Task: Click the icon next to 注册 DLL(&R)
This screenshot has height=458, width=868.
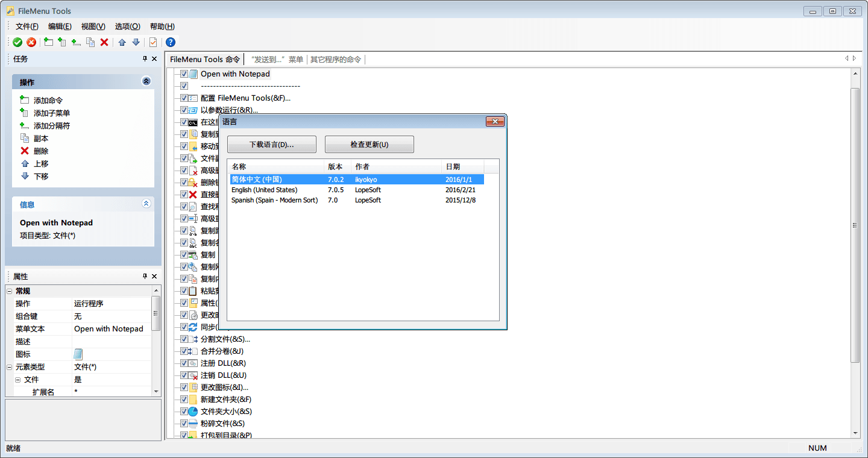Action: [193, 363]
